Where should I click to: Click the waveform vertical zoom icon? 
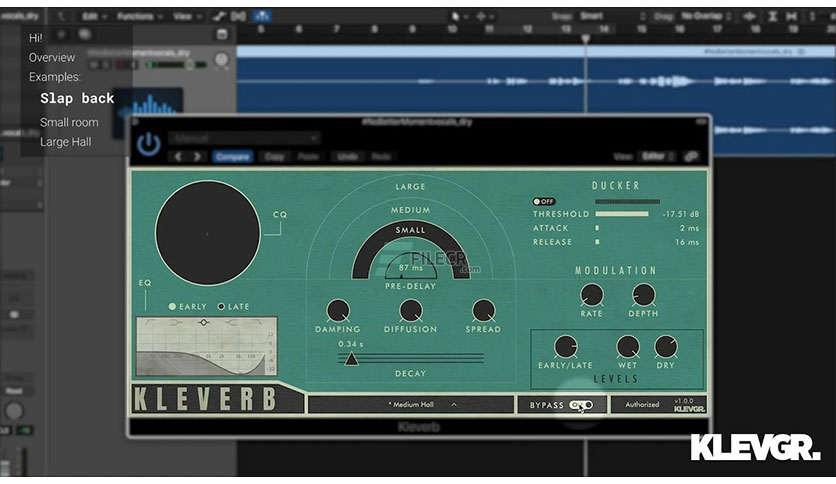coord(749,16)
